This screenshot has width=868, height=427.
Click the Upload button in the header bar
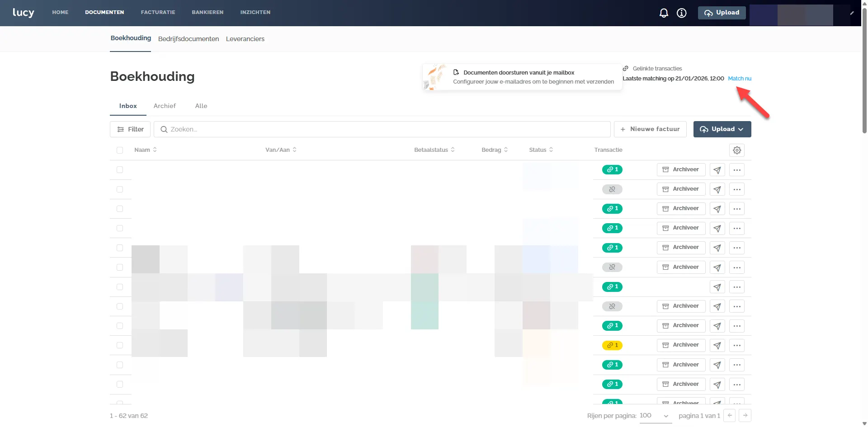click(x=722, y=13)
